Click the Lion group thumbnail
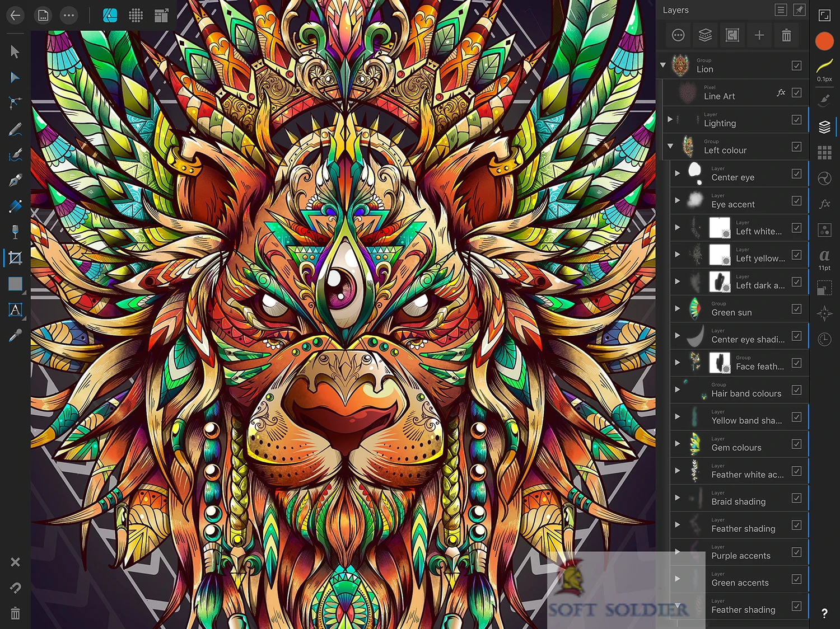The height and width of the screenshot is (629, 840). pos(680,65)
